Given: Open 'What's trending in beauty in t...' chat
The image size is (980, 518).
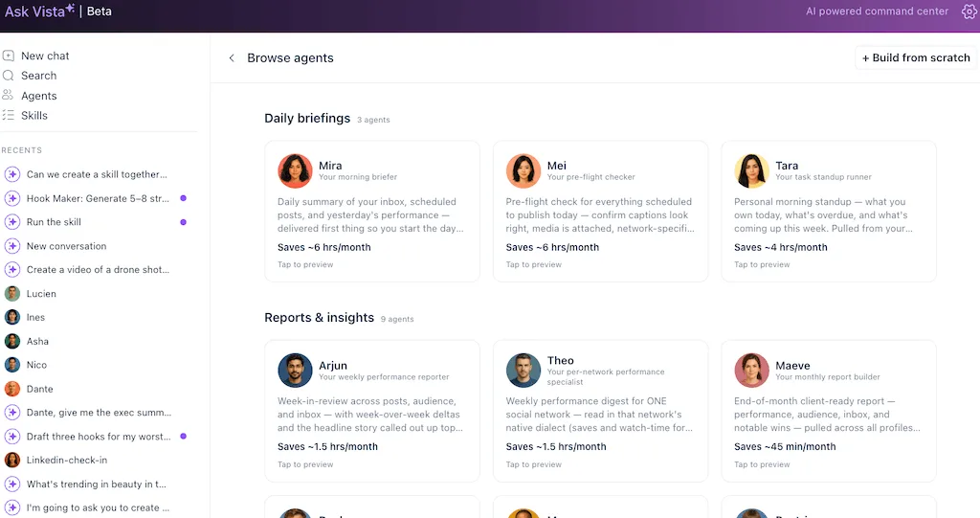Looking at the screenshot, I should tap(97, 484).
